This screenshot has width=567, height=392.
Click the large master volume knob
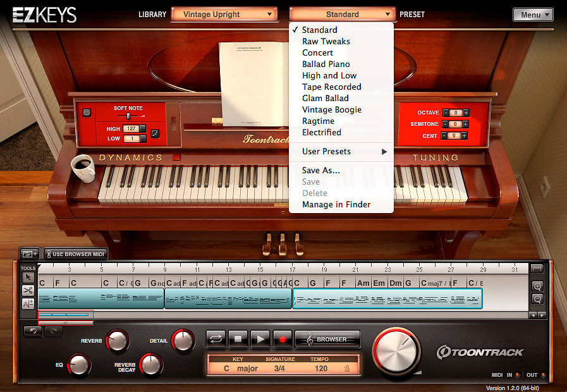(x=397, y=352)
